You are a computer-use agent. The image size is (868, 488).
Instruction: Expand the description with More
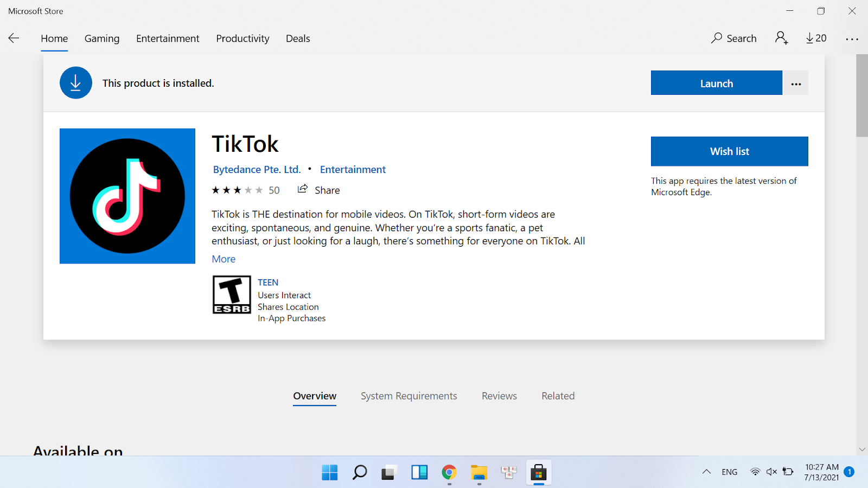tap(224, 259)
